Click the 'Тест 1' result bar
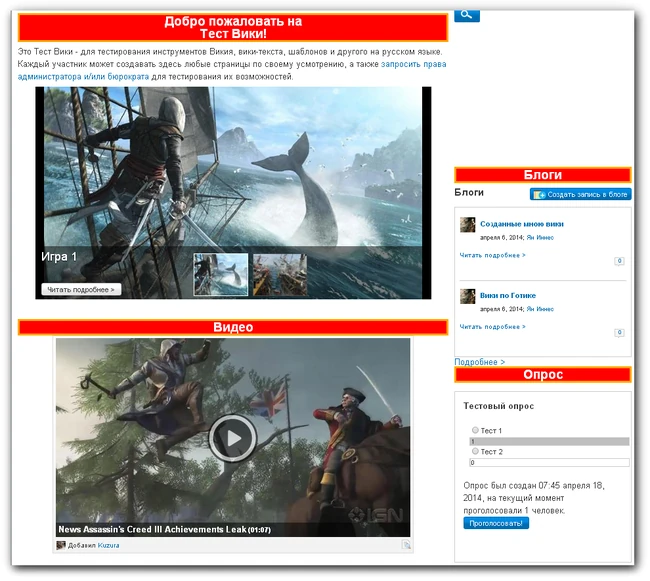The height and width of the screenshot is (581, 650). [549, 441]
